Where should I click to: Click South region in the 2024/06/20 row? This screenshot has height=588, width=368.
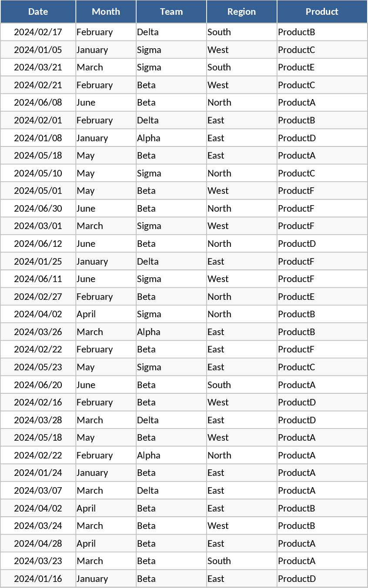(x=219, y=385)
